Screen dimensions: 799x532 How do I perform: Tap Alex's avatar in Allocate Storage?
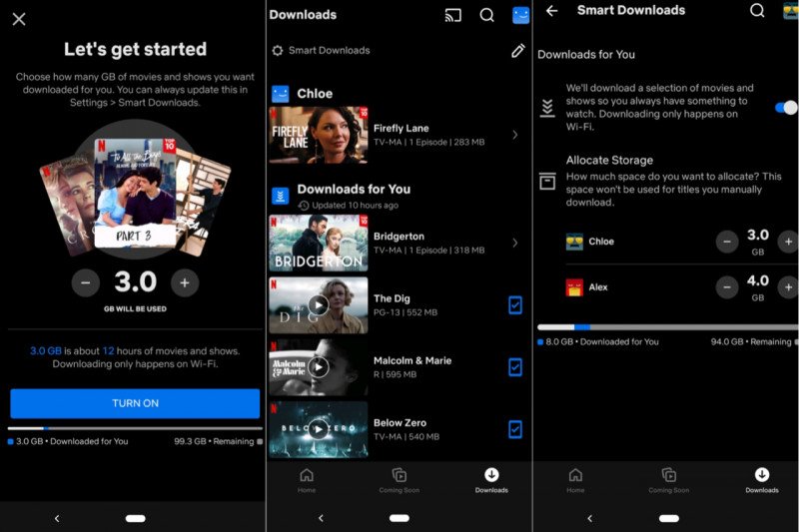574,287
